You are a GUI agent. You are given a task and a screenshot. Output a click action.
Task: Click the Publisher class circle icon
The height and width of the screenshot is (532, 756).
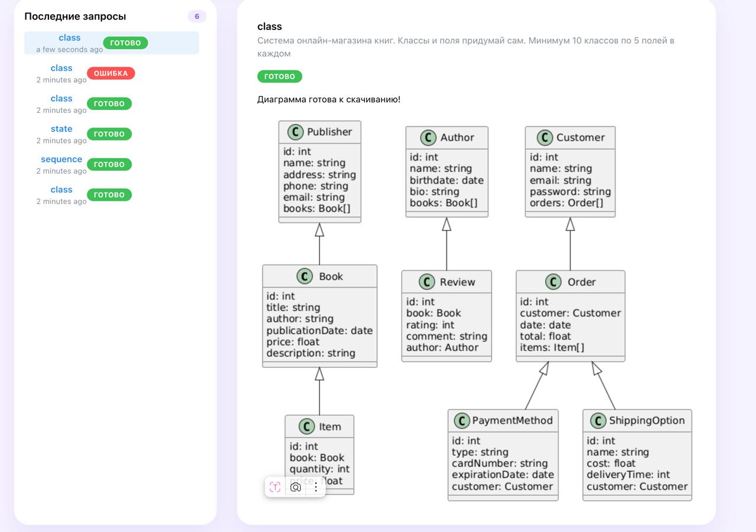coord(295,132)
